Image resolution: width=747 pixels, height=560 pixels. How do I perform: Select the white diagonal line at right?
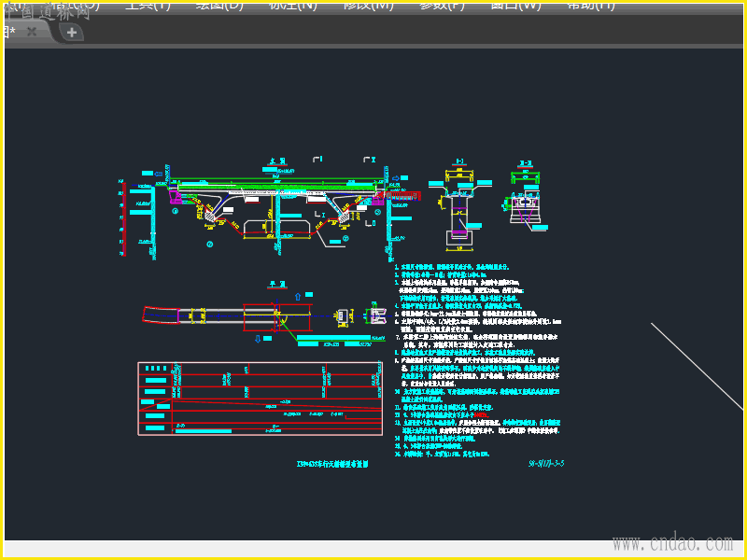[x=696, y=364]
